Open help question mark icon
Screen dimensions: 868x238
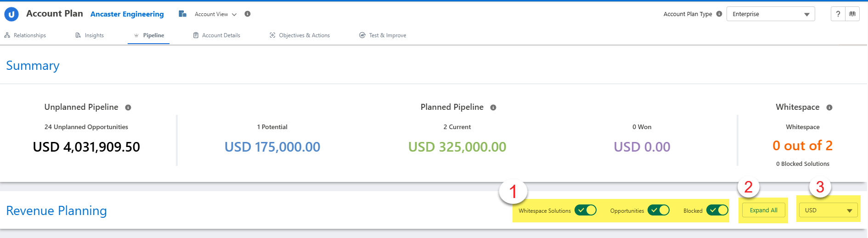click(x=838, y=14)
